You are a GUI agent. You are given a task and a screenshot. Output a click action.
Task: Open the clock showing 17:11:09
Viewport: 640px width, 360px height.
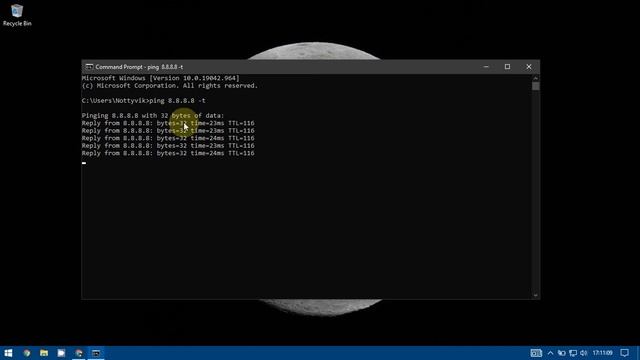click(602, 353)
